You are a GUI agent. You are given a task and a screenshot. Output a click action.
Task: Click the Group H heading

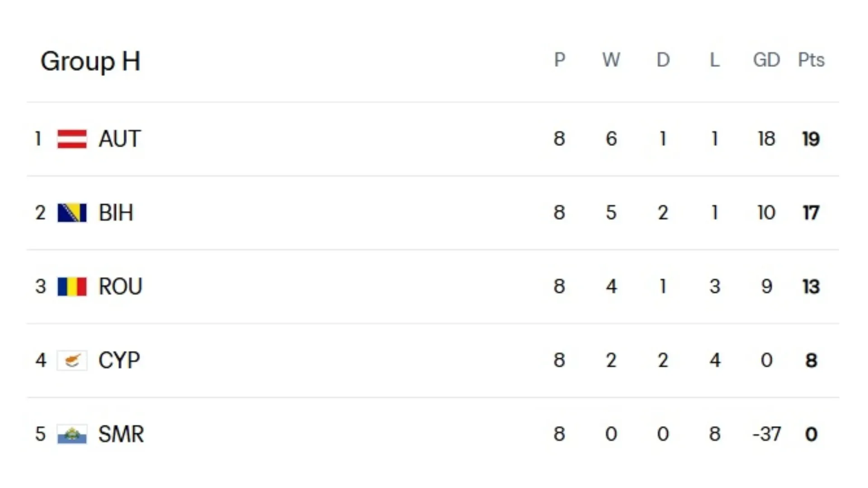pyautogui.click(x=90, y=61)
